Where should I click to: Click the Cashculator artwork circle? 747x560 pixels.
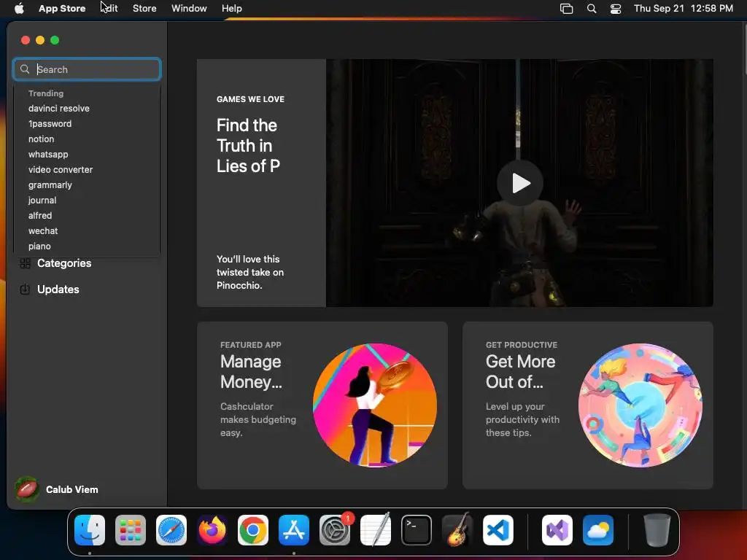pyautogui.click(x=374, y=405)
